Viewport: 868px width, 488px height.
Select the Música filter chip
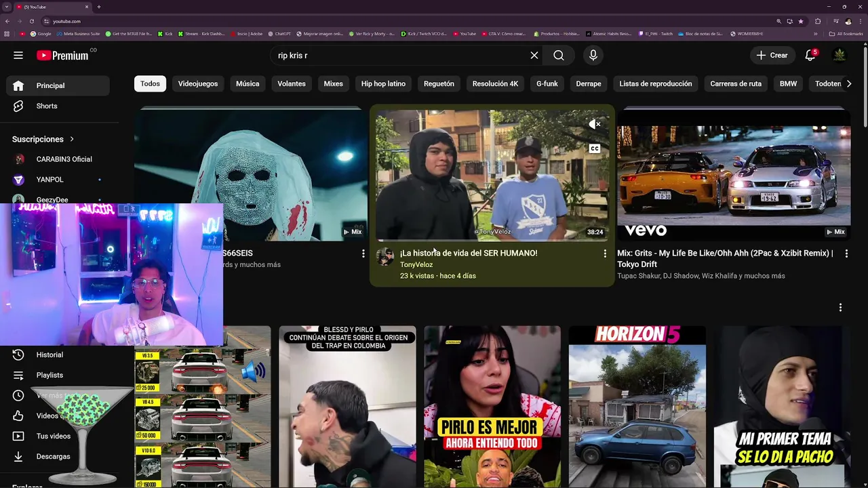(x=248, y=83)
